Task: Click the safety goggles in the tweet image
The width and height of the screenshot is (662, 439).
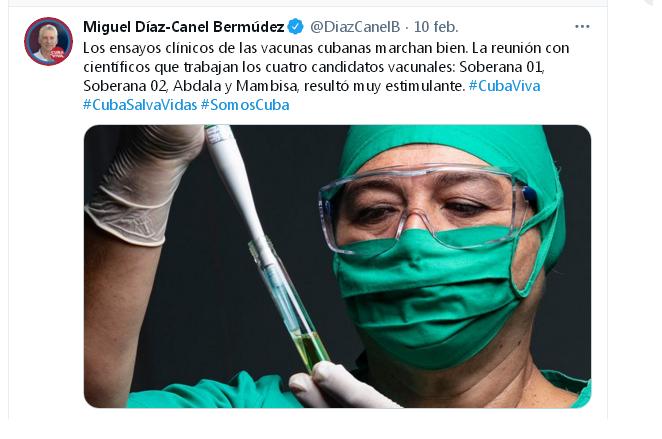Action: pyautogui.click(x=426, y=207)
